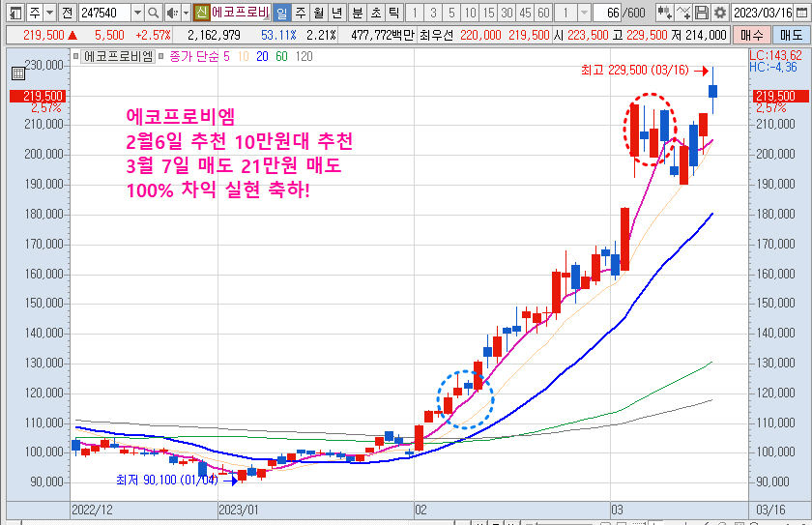Click the change percent +2.57% value
812x525 pixels.
153,35
